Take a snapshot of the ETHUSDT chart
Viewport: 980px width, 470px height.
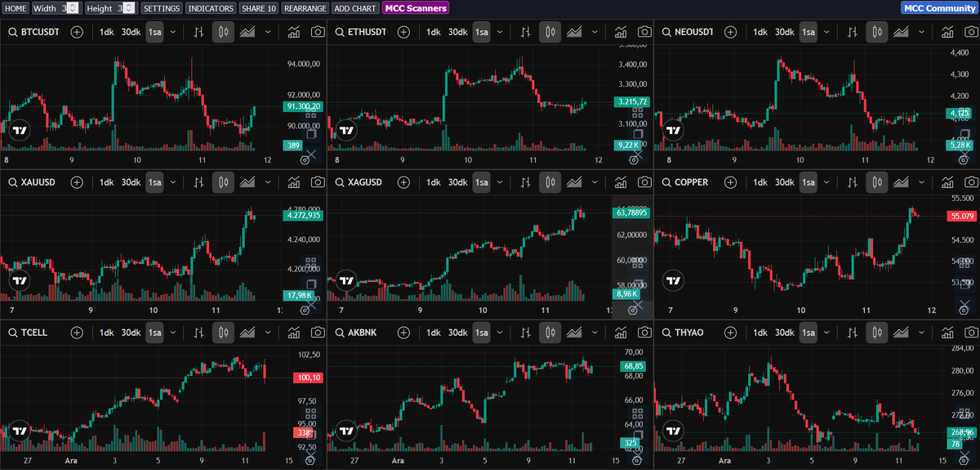644,32
